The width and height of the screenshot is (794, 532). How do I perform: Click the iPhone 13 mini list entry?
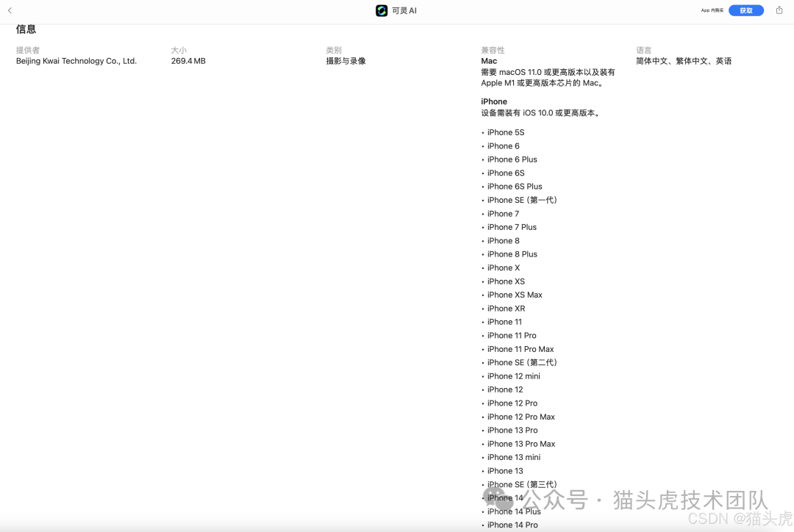[x=514, y=458]
